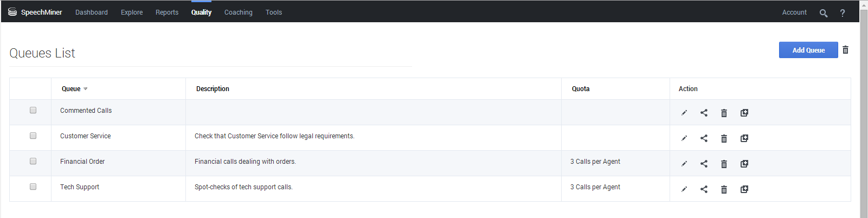Select the Customer Service row checkbox

point(33,136)
